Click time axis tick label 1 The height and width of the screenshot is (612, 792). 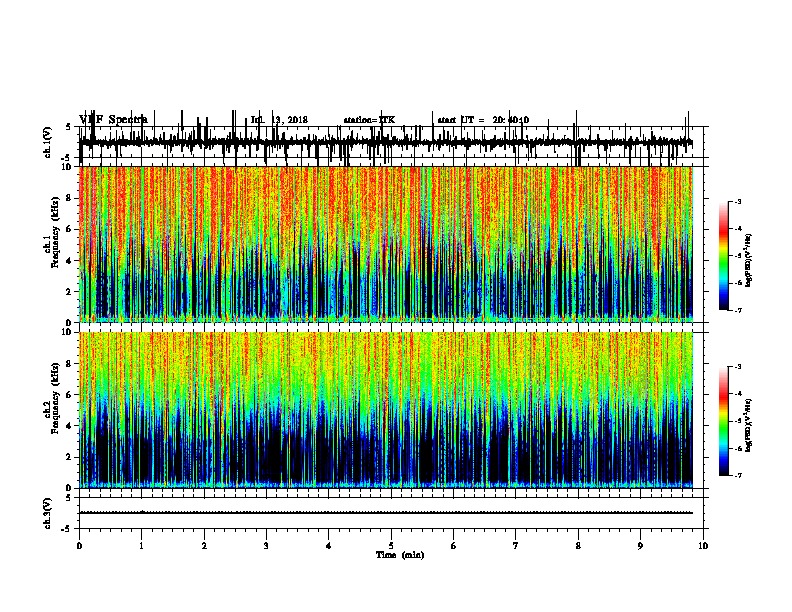tap(141, 546)
